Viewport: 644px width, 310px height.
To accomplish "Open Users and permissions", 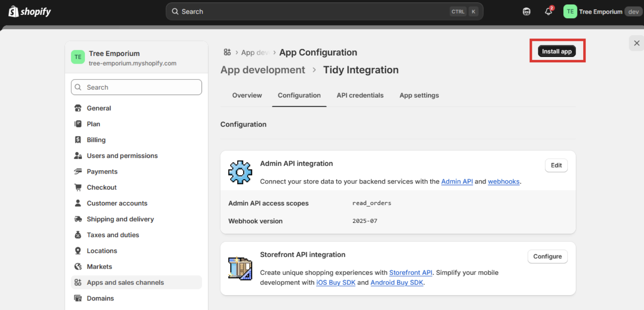I will (x=137, y=156).
